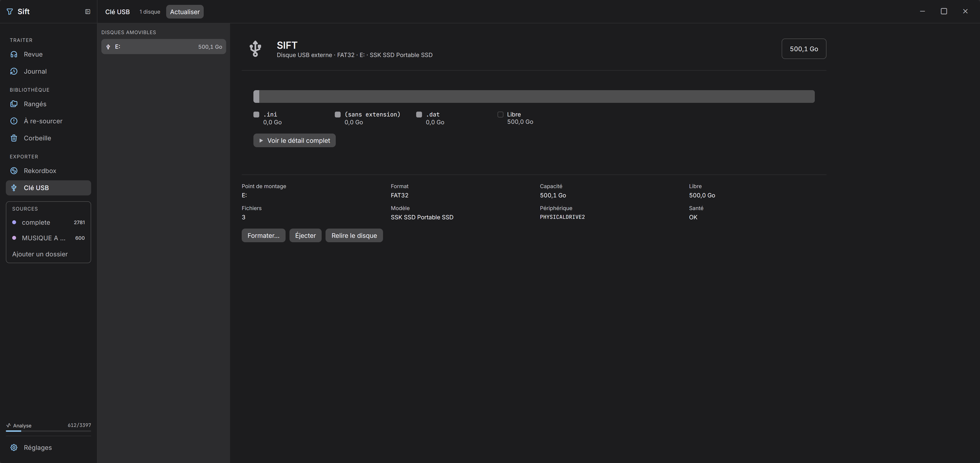Open the Rekordbox export page
The image size is (980, 463).
click(48, 171)
